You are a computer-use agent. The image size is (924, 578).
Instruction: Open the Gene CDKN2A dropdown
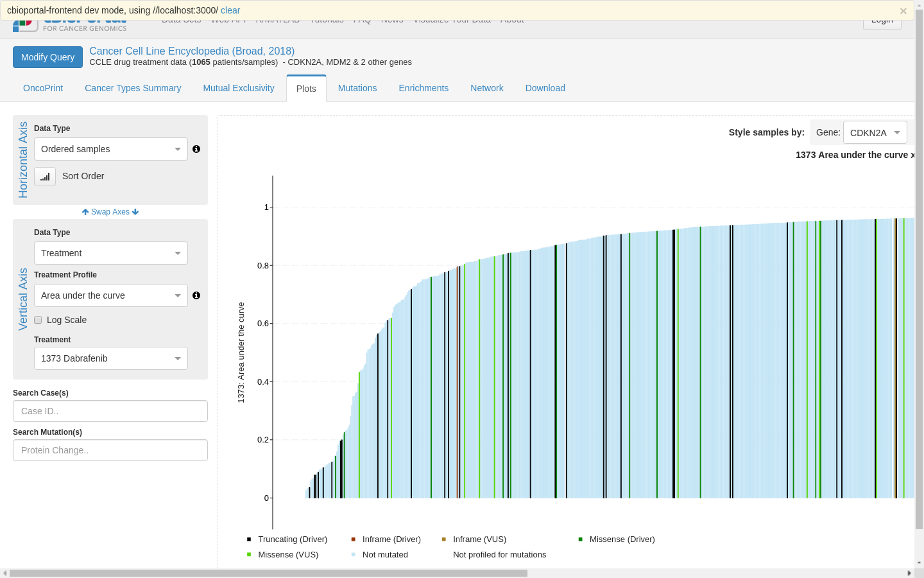pyautogui.click(x=875, y=132)
